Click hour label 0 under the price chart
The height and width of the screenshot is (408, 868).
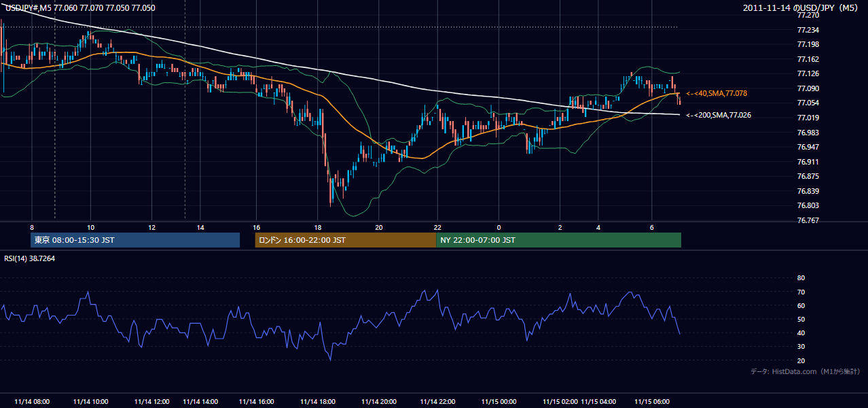[x=499, y=227]
